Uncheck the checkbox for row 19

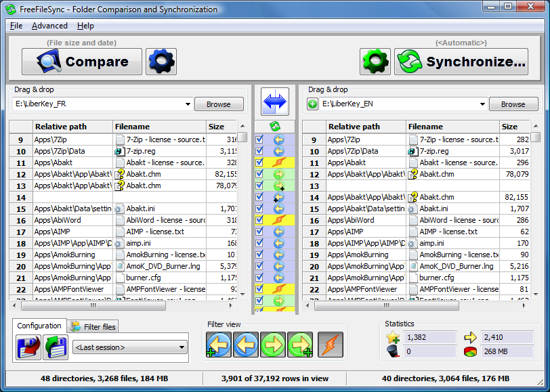click(x=259, y=255)
